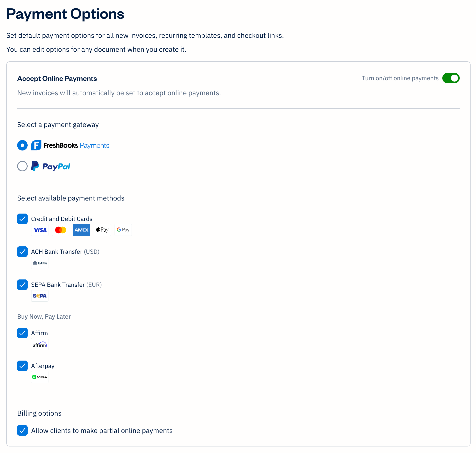
Task: Click the Visa card icon
Action: tap(40, 230)
